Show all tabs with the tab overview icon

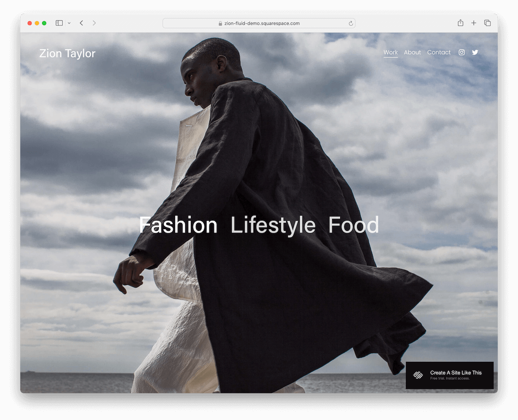pyautogui.click(x=487, y=23)
